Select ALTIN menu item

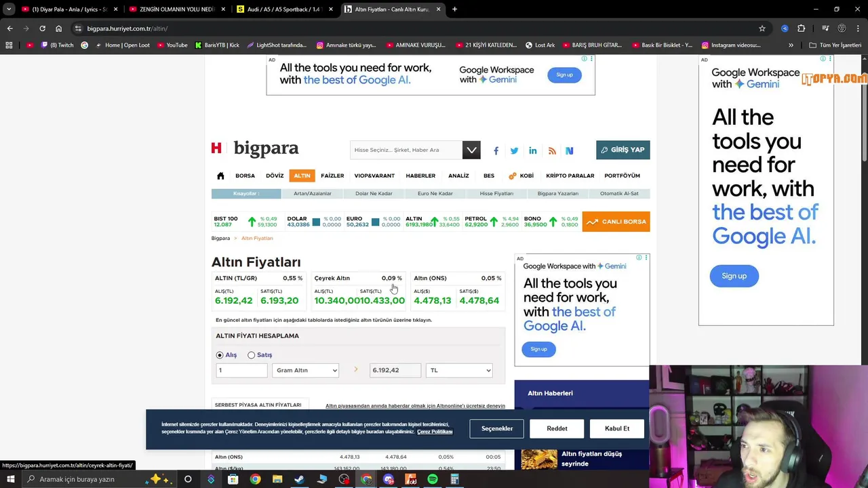302,176
